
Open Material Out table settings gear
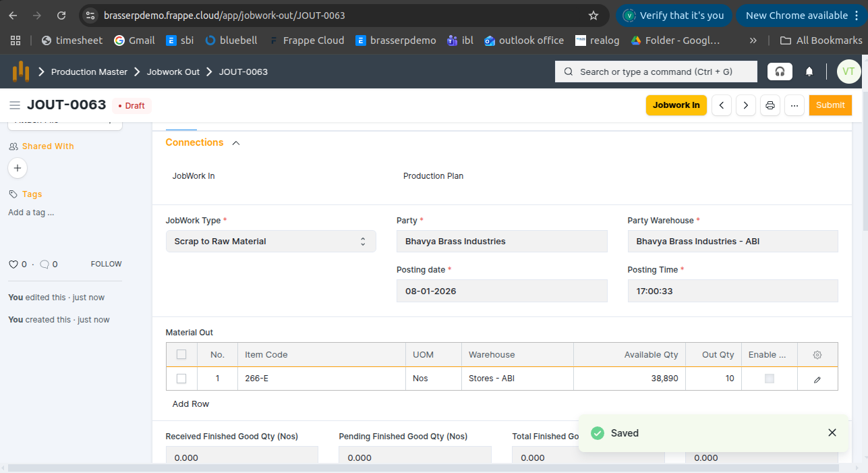[x=817, y=355]
